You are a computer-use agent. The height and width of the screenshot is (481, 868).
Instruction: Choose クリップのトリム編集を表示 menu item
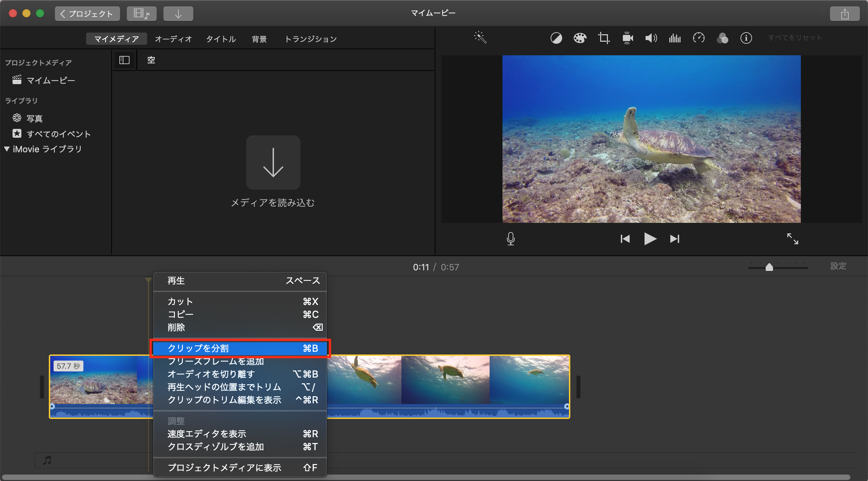click(240, 400)
